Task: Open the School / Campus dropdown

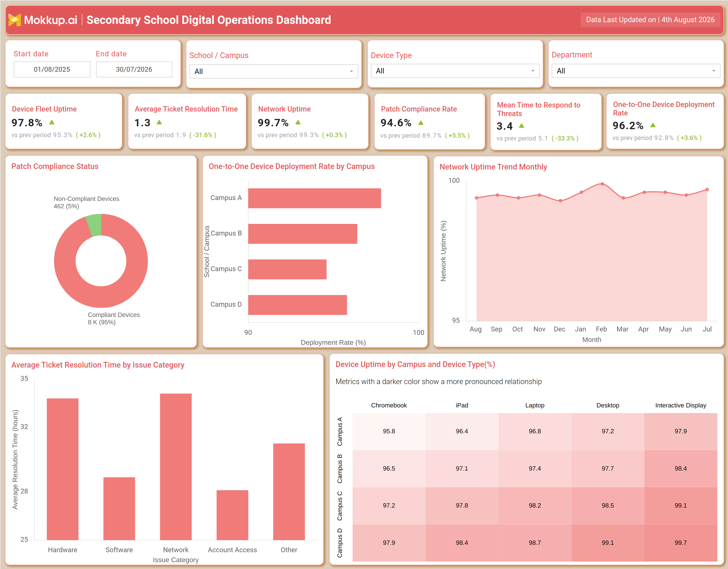Action: (274, 71)
